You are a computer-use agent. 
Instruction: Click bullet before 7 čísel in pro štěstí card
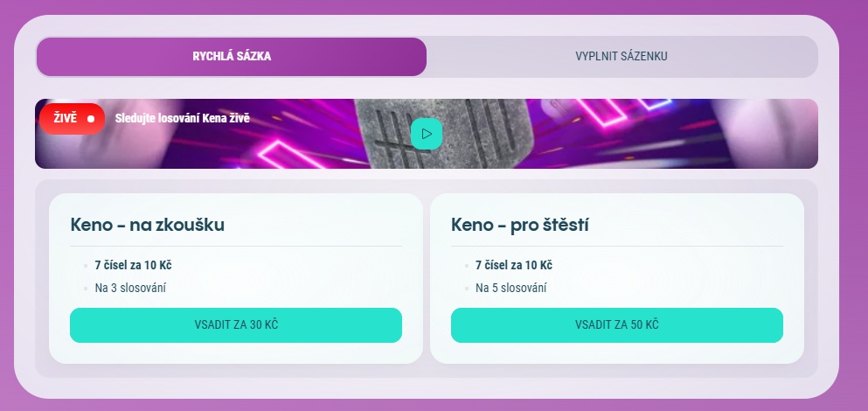(467, 265)
